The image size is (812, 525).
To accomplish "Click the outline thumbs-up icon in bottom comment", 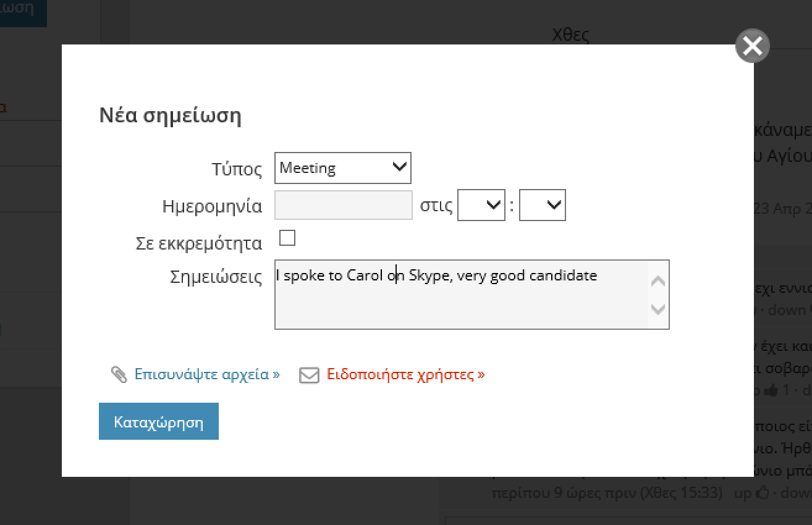I will 763,493.
